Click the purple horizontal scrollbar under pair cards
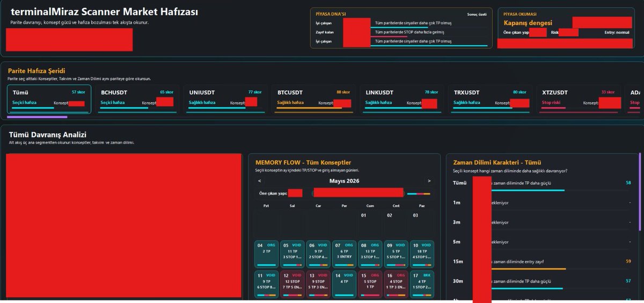 (x=37, y=117)
